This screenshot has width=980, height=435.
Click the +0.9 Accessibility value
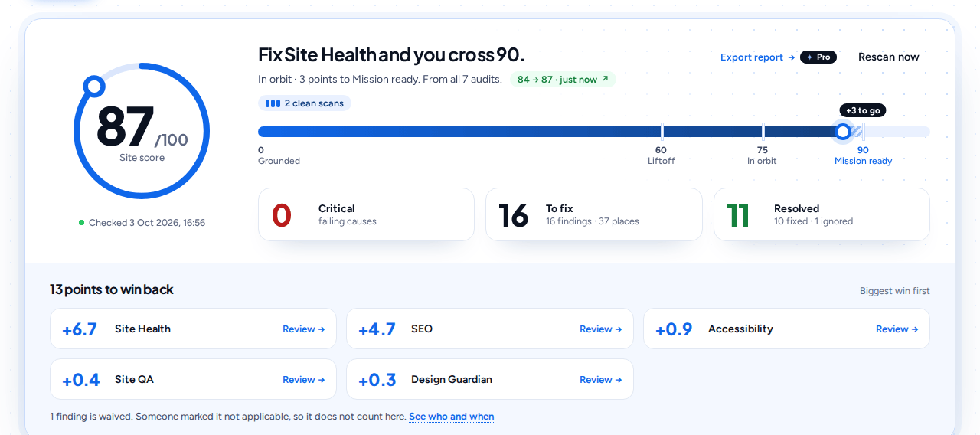coord(674,329)
